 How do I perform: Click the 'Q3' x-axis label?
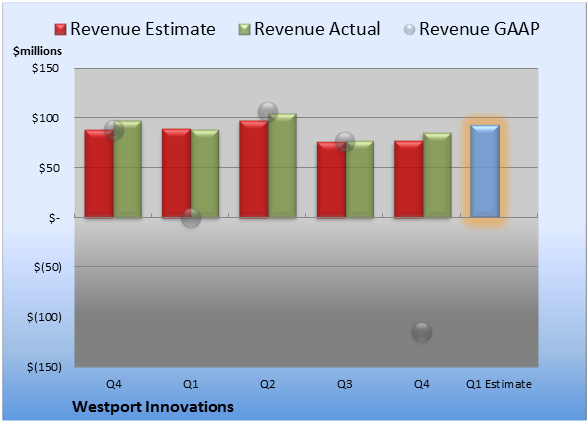345,384
